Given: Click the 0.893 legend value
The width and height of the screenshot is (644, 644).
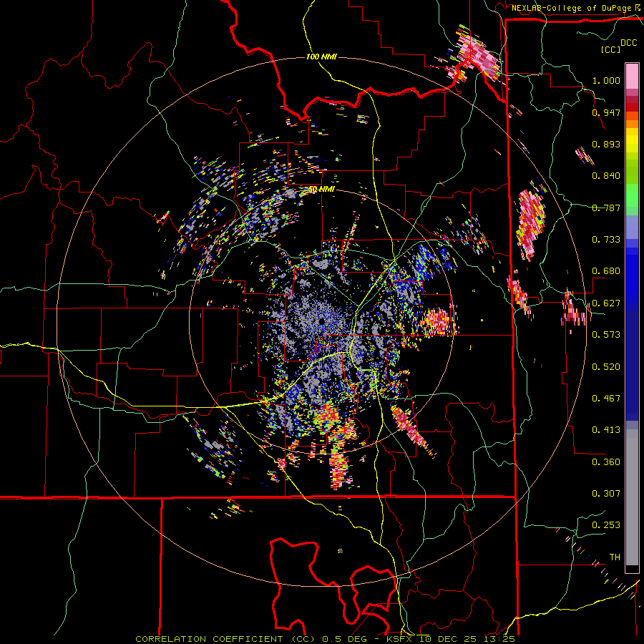Looking at the screenshot, I should pos(606,144).
